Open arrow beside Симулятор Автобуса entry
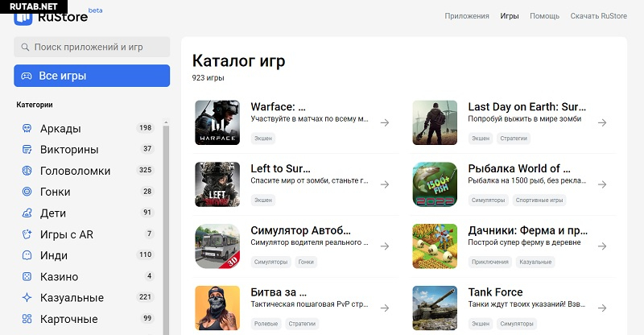644x335 pixels. coord(385,246)
